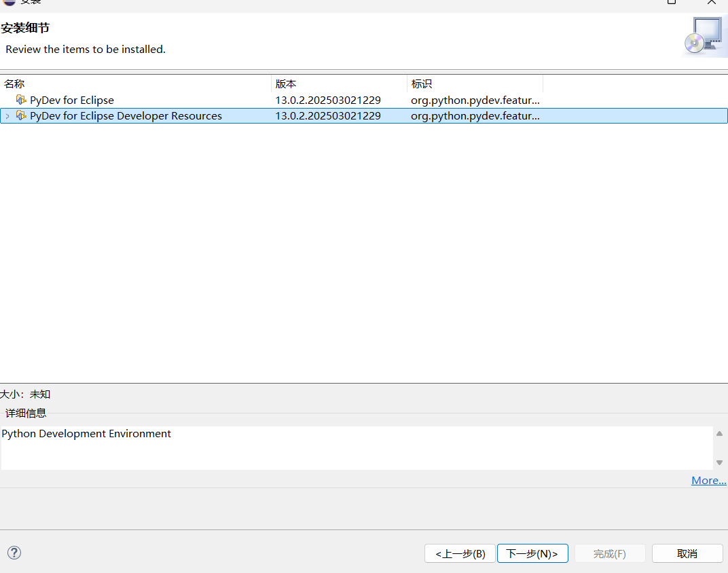728x573 pixels.
Task: Click the details scrollbar down arrow
Action: point(719,462)
